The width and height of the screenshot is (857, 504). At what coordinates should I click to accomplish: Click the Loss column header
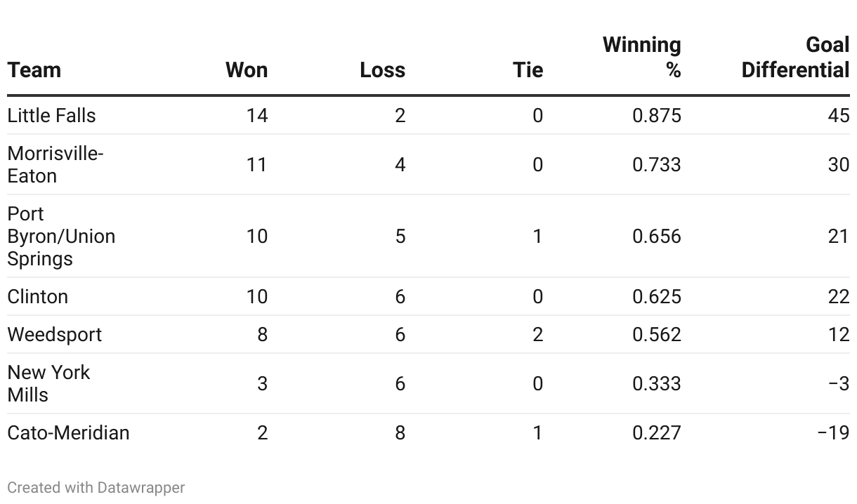[x=382, y=70]
